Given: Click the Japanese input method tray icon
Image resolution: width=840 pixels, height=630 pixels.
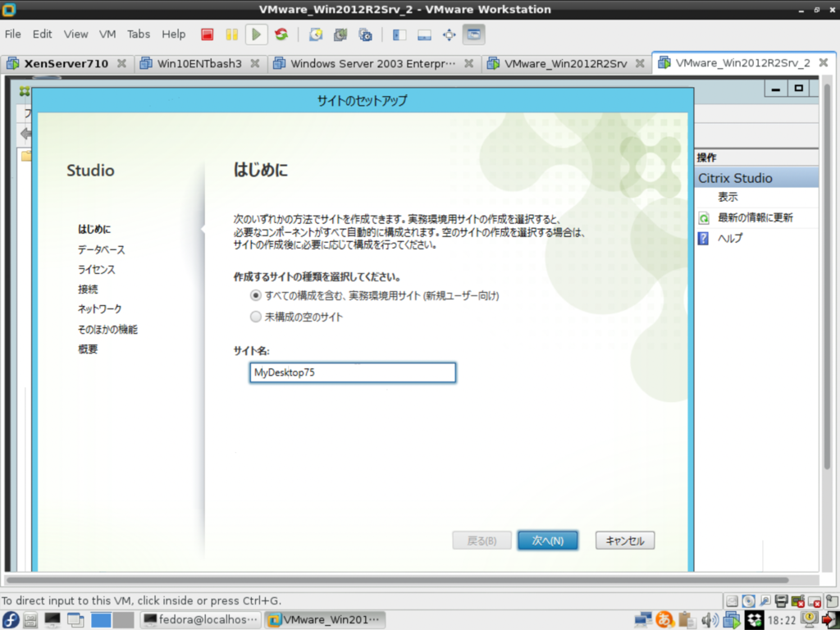Looking at the screenshot, I should pos(664,620).
